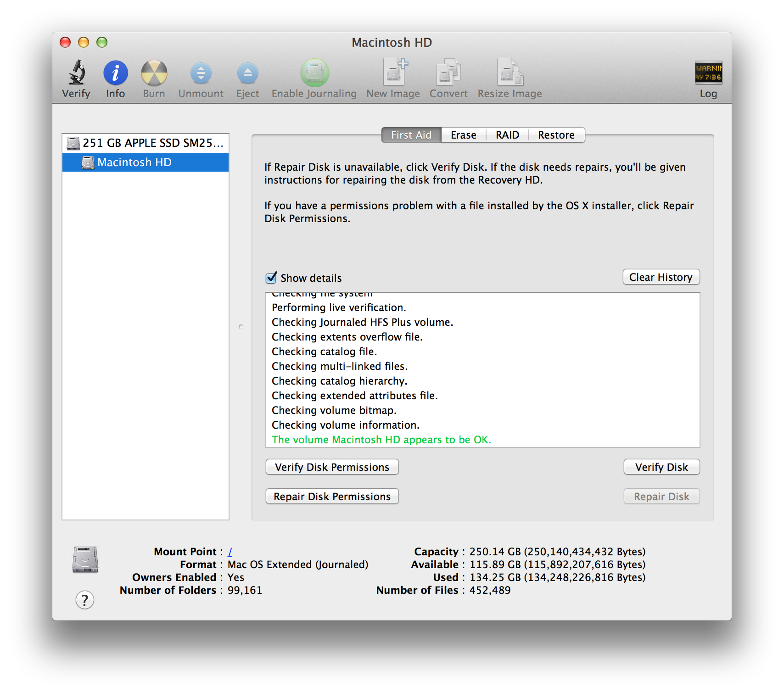Viewport: 784px width, 693px height.
Task: Click Verify Disk Permissions button
Action: [332, 467]
